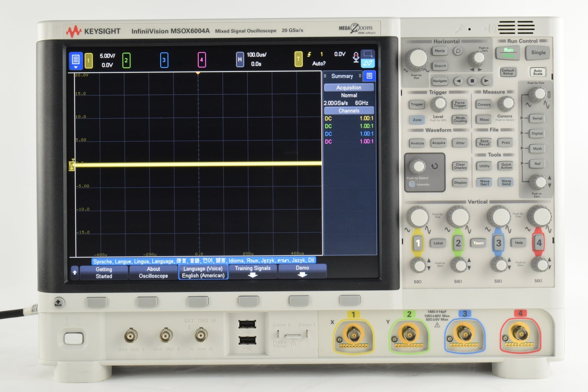Expand the Acquisition section in the Summary panel
The height and width of the screenshot is (392, 588).
(349, 87)
